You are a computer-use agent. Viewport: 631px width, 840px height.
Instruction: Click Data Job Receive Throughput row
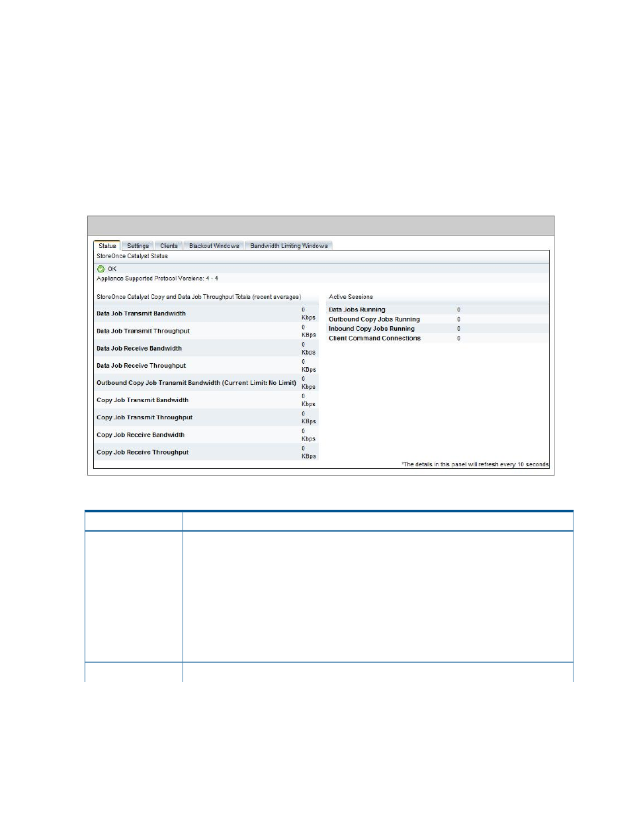(206, 365)
